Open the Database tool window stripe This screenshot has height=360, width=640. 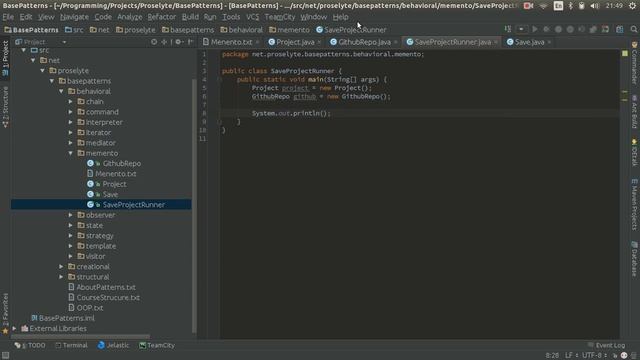pos(634,259)
